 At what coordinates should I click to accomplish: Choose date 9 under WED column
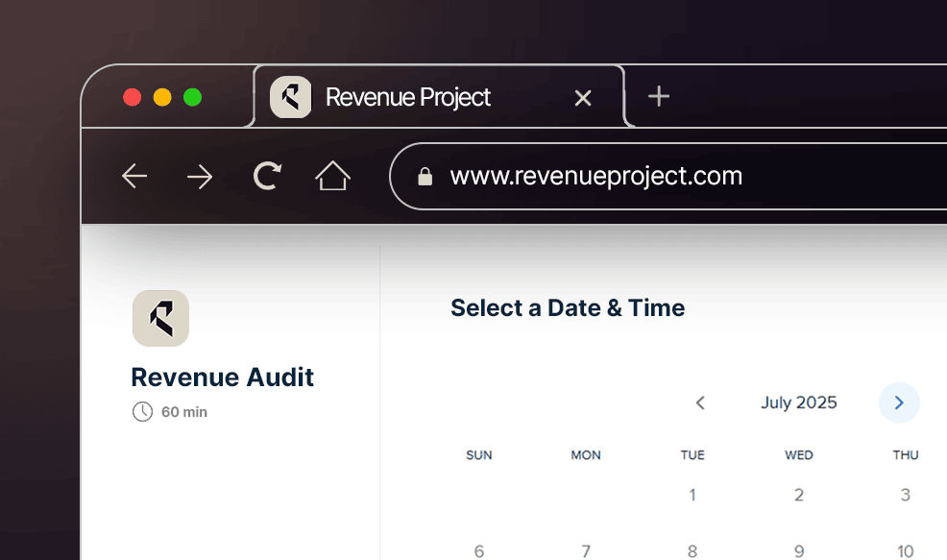tap(799, 551)
